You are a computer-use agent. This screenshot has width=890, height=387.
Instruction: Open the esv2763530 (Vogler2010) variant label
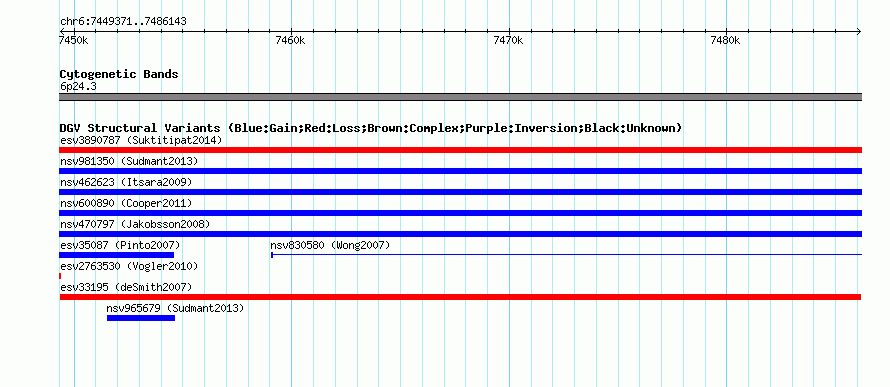click(x=129, y=266)
